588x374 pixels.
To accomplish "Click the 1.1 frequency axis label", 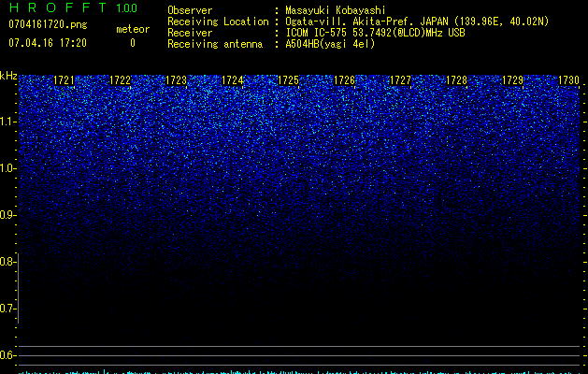I will (x=8, y=122).
